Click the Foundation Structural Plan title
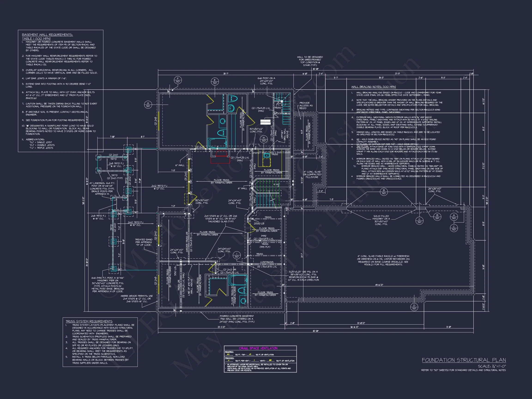This screenshot has width=532, height=399. [464, 360]
